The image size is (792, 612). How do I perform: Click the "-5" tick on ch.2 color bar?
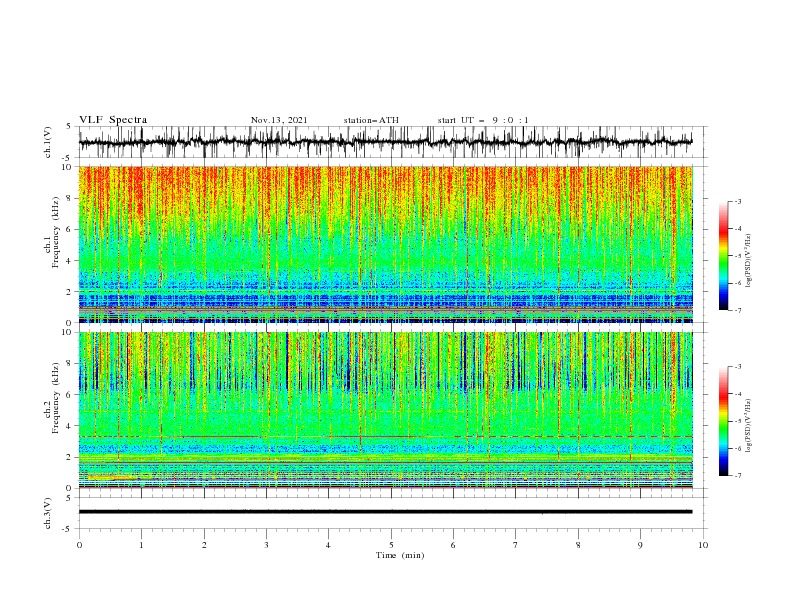click(737, 421)
